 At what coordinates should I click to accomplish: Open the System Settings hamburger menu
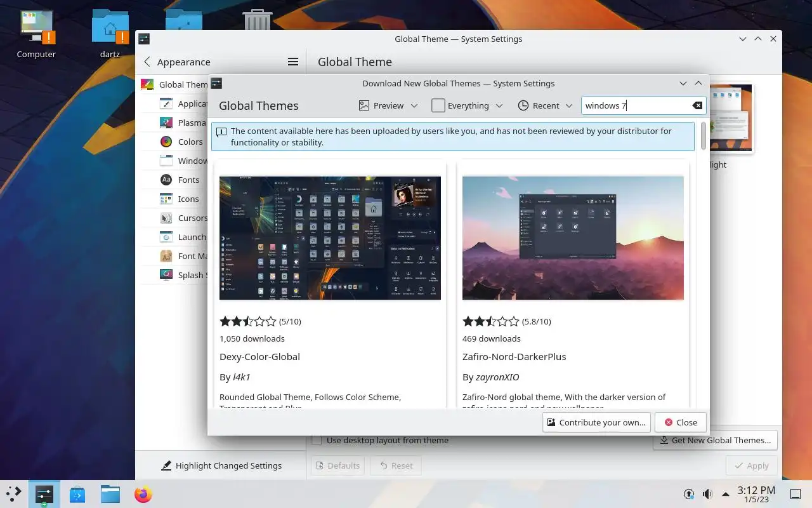pyautogui.click(x=293, y=62)
